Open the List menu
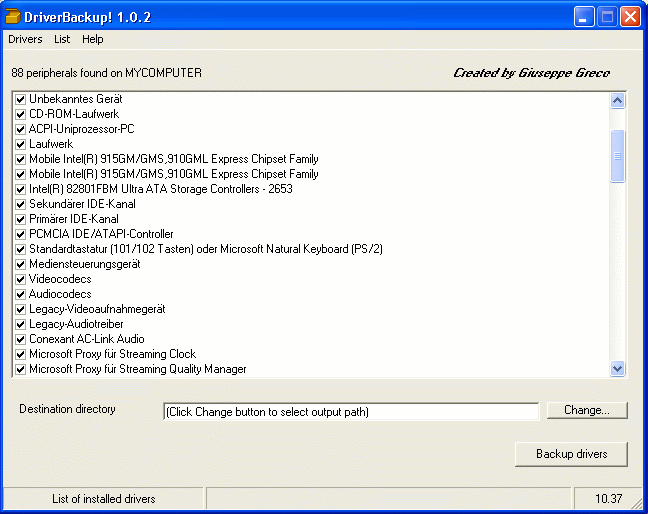648x514 pixels. tap(62, 39)
